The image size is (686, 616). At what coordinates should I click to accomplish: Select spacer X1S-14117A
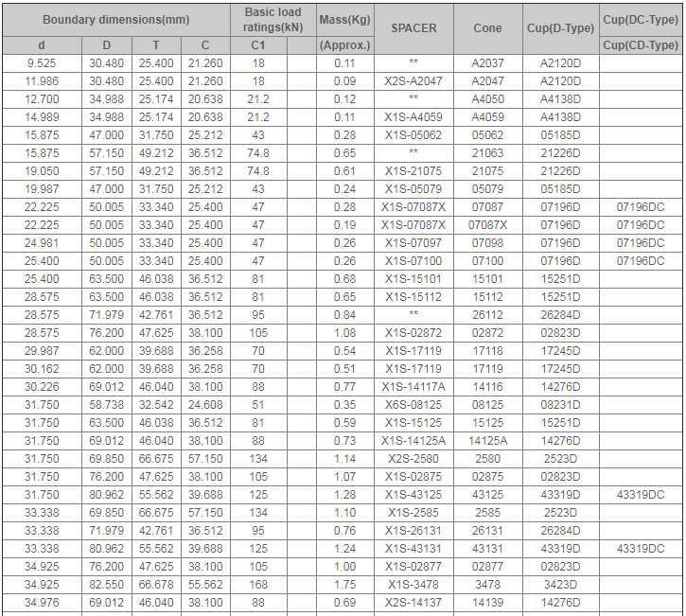[413, 387]
